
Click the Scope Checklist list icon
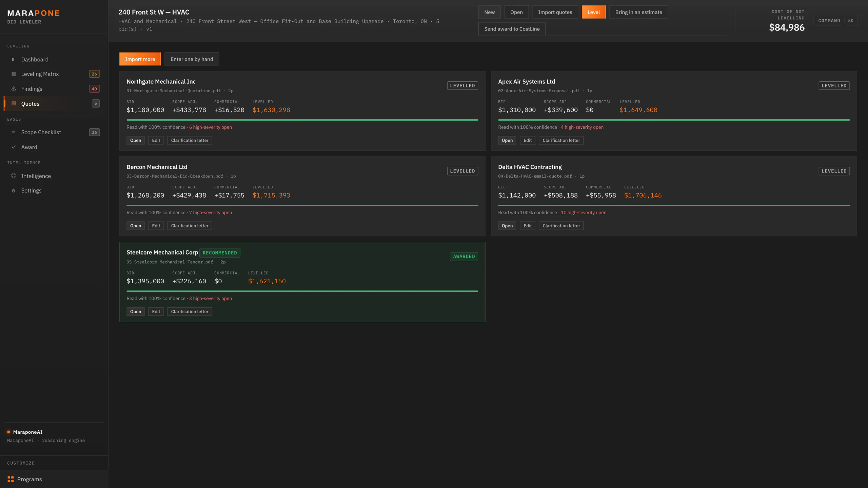click(x=14, y=133)
